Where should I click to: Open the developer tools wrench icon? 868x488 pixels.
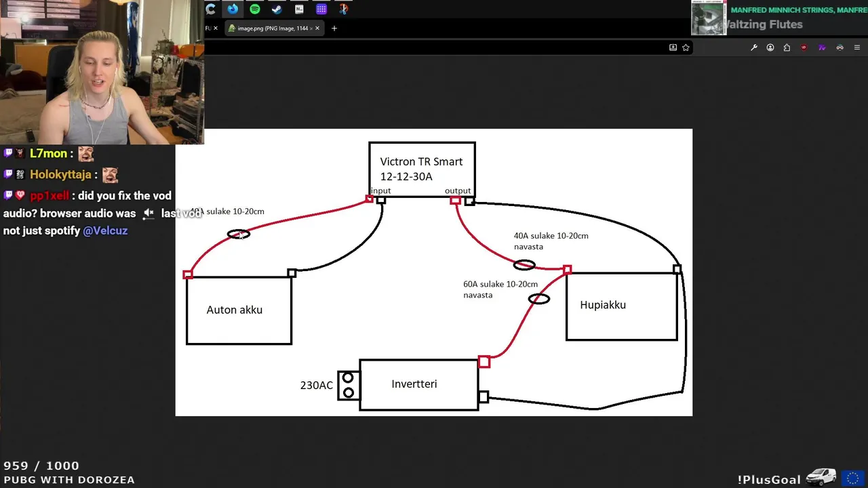pyautogui.click(x=753, y=47)
